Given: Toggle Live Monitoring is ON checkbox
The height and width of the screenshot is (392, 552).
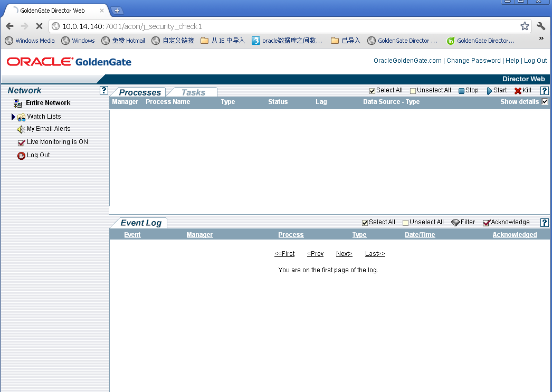Looking at the screenshot, I should pyautogui.click(x=21, y=142).
